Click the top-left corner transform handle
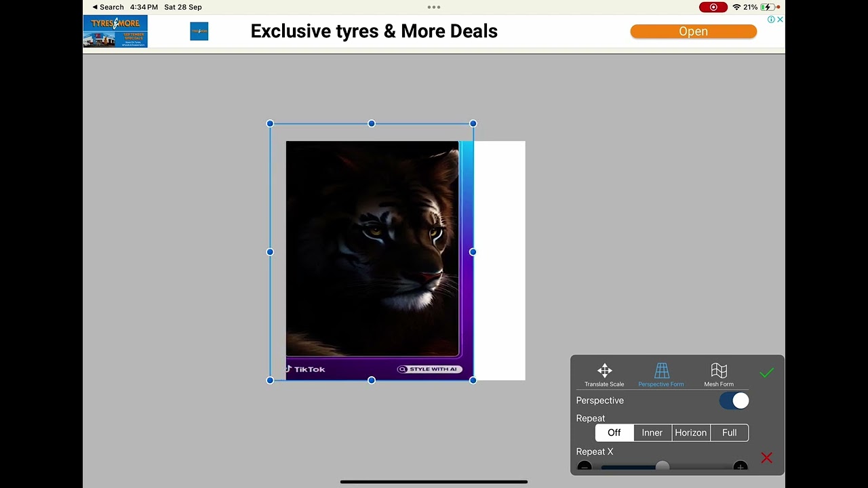Screen dimensions: 868x488 [270, 123]
